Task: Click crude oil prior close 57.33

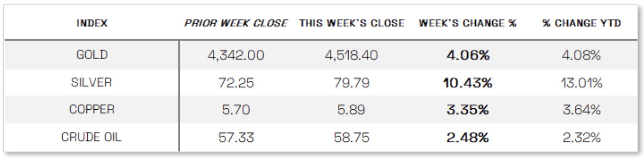Action: point(236,138)
